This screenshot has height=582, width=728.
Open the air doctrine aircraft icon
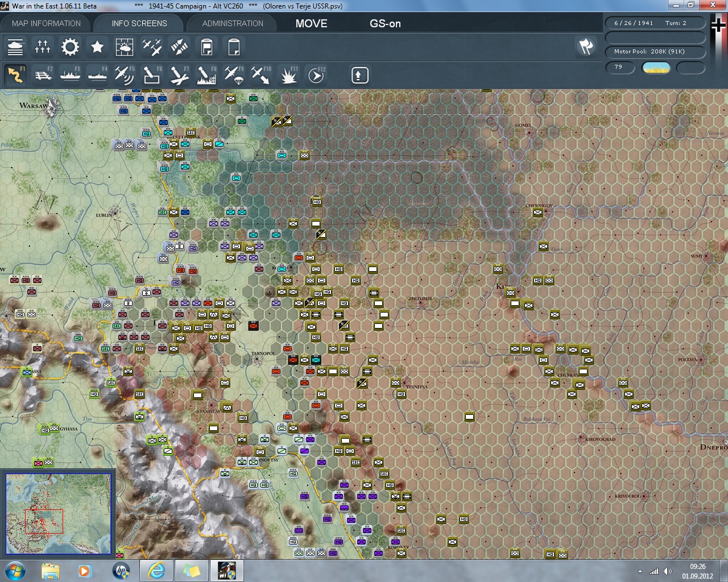tap(152, 47)
